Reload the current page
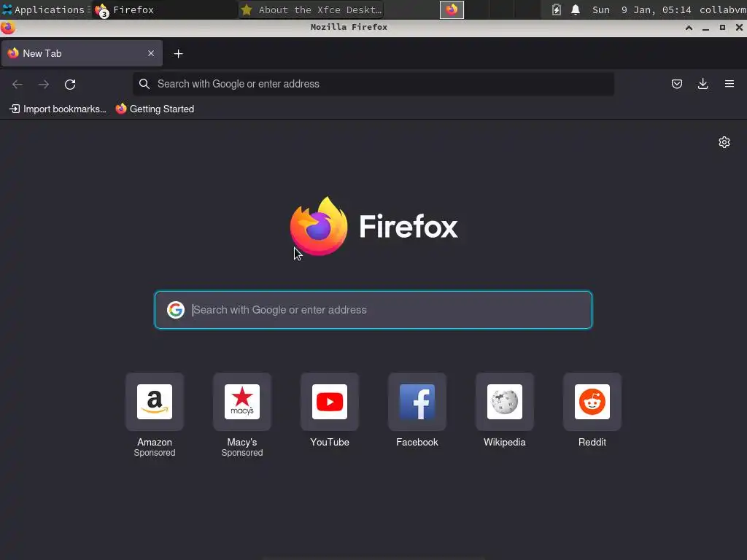This screenshot has width=747, height=560. pos(70,85)
